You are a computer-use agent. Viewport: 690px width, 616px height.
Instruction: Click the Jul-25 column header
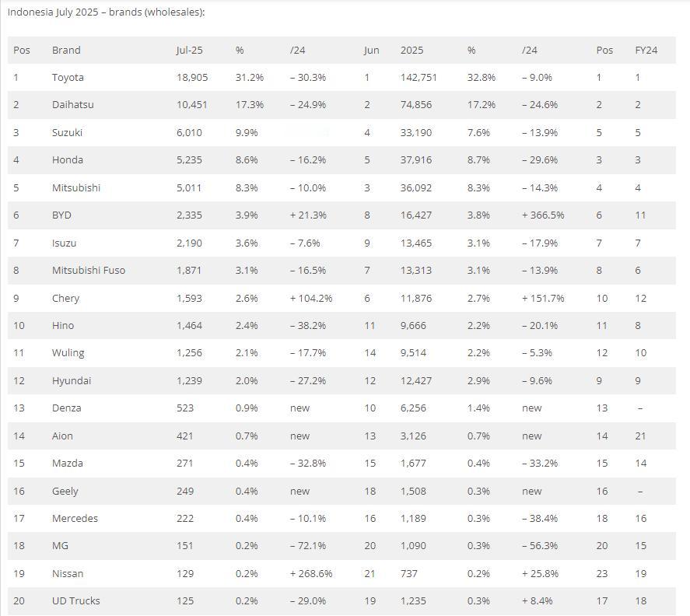point(189,50)
